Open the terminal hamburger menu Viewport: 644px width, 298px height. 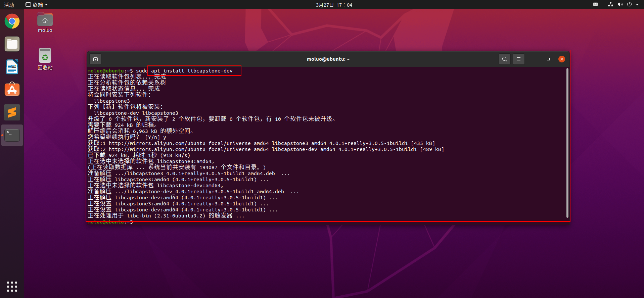pyautogui.click(x=518, y=59)
